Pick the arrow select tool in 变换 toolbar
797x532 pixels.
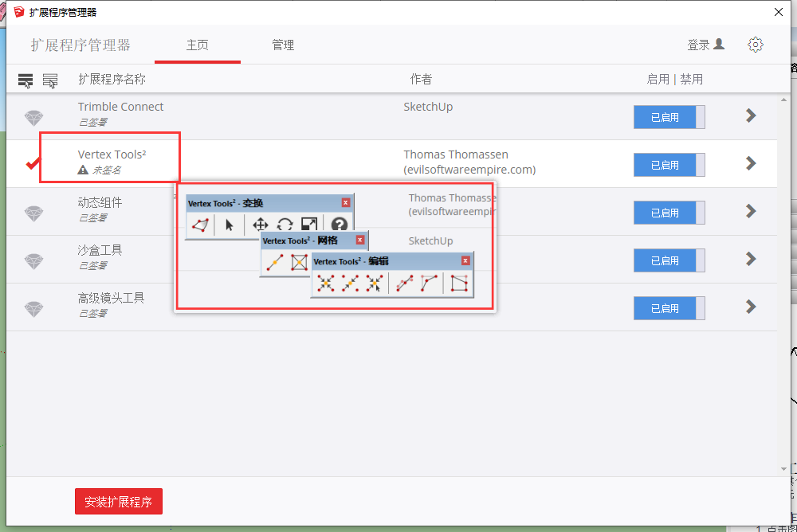pos(230,225)
